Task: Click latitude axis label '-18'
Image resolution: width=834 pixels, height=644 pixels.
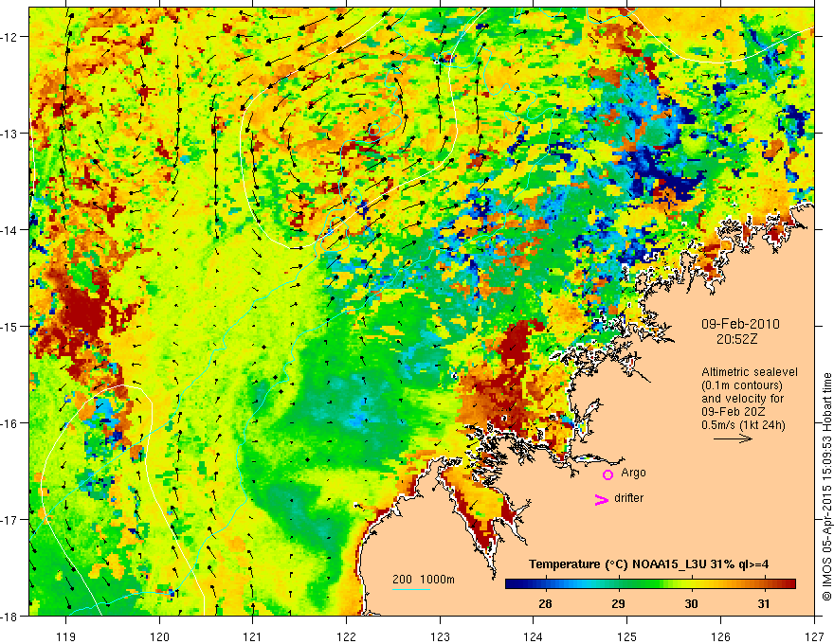Action: pos(10,616)
